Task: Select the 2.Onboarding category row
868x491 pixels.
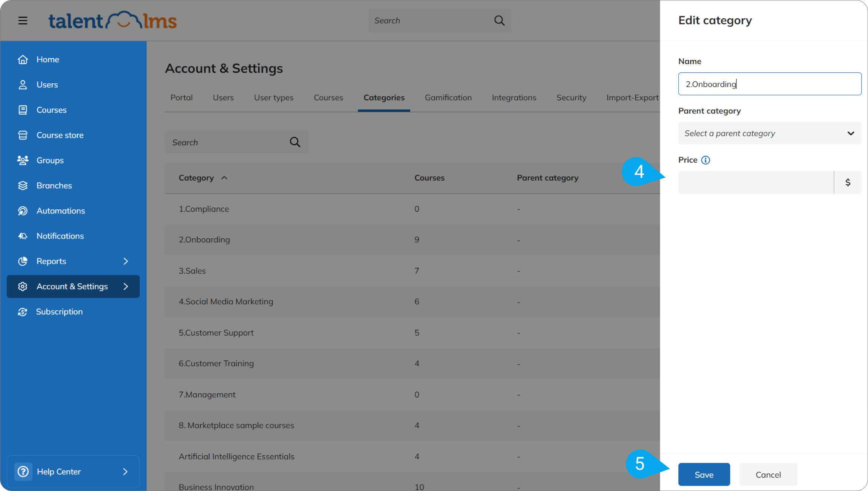Action: [412, 240]
